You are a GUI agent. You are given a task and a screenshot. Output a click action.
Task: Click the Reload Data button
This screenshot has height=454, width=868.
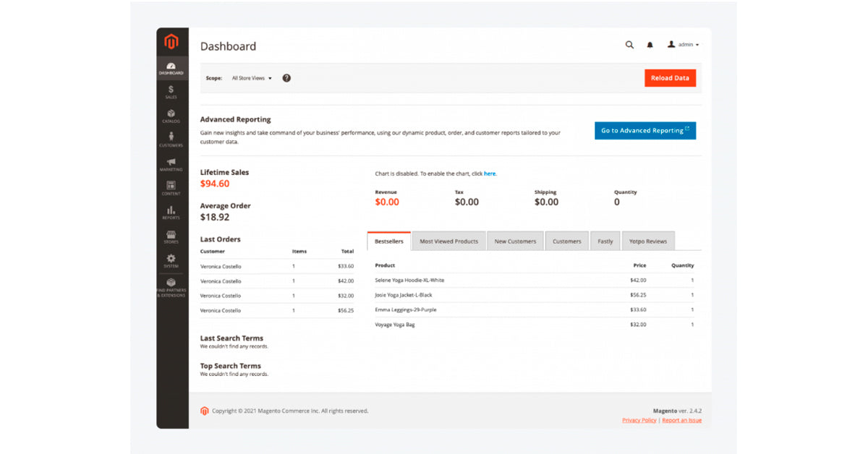pos(670,78)
